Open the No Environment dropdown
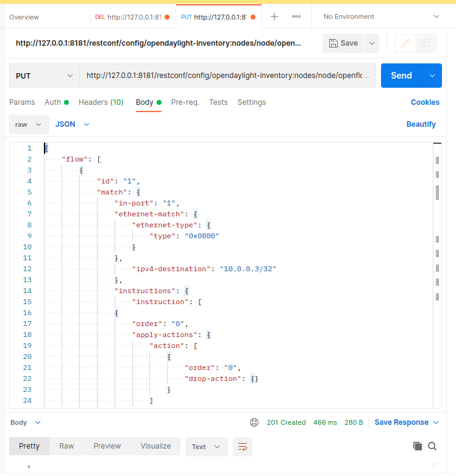Viewport: 456px width, 476px height. tap(381, 16)
